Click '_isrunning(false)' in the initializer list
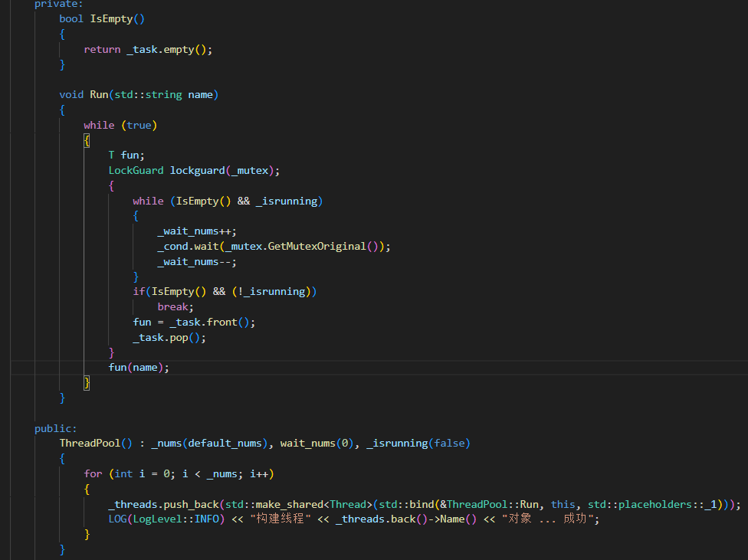 418,444
